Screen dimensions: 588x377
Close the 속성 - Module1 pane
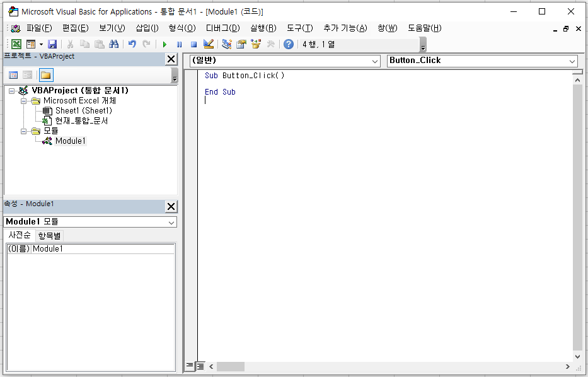point(171,207)
